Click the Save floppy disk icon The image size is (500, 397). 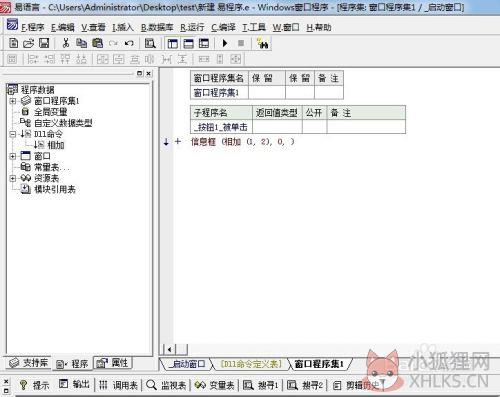click(44, 43)
